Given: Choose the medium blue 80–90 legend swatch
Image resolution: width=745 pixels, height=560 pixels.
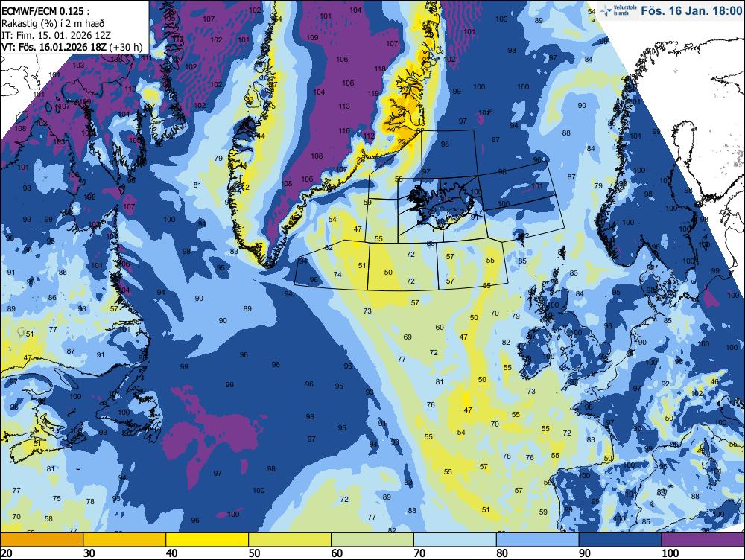Looking at the screenshot, I should pos(538,540).
